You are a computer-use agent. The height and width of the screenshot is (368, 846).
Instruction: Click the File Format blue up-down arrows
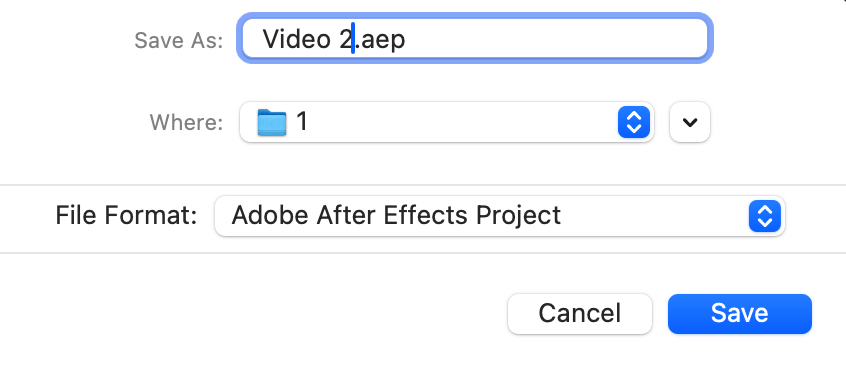pyautogui.click(x=765, y=216)
